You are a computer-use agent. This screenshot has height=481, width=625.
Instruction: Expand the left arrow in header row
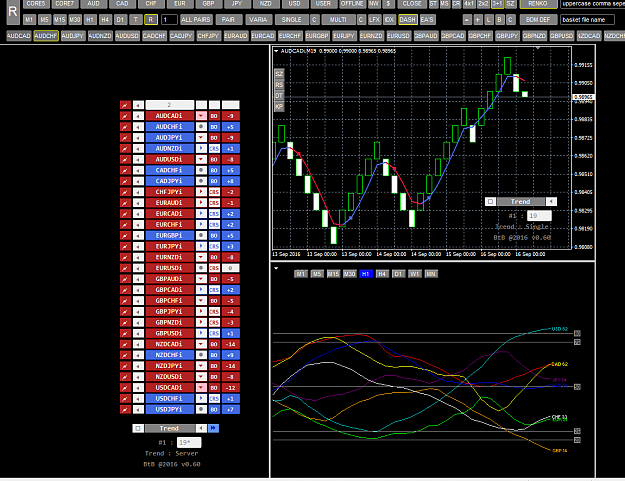[x=138, y=105]
